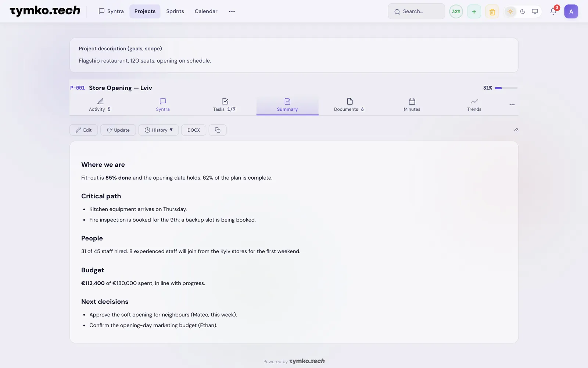The width and height of the screenshot is (588, 368).
Task: Go to Projects in top navigation
Action: click(x=145, y=11)
